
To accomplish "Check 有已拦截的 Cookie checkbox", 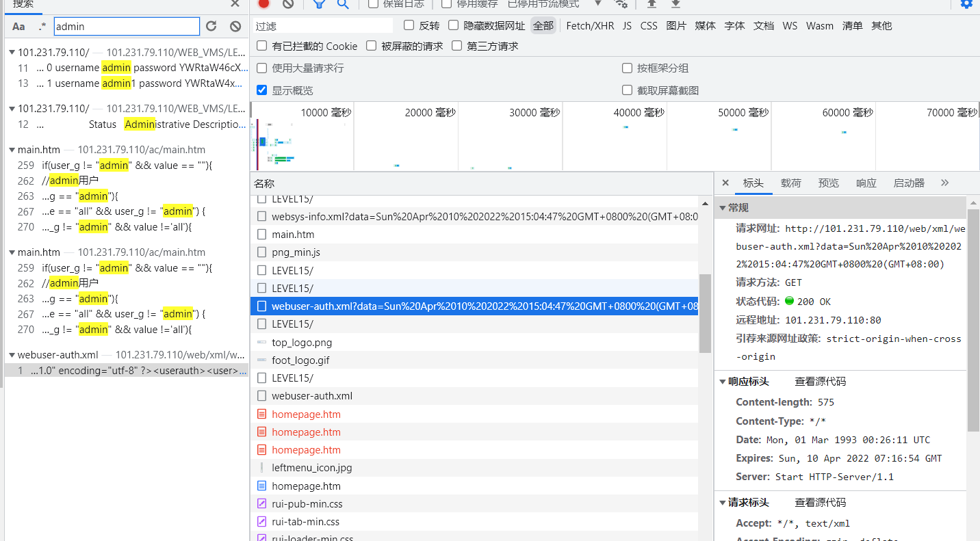I will coord(262,46).
